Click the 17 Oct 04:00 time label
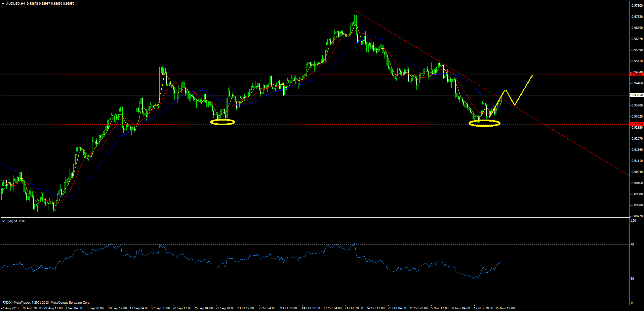This screenshot has width=644, height=311. (333, 308)
